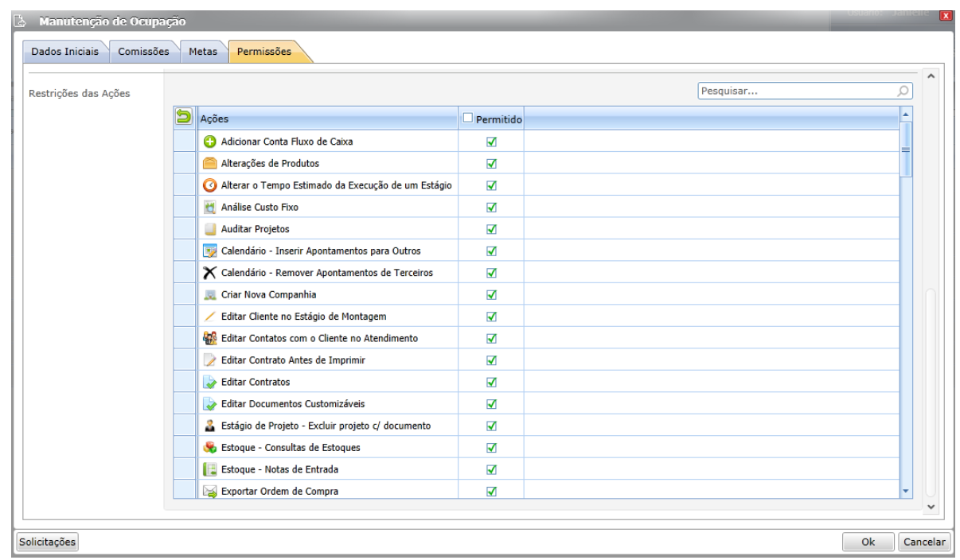Click the actions table scrollbar thumb
This screenshot has width=960, height=560.
[906, 149]
